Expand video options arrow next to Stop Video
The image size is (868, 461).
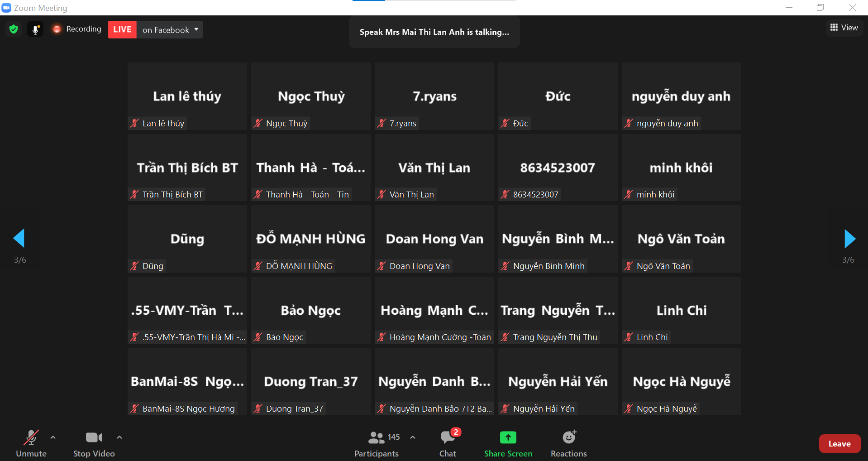[x=119, y=437]
